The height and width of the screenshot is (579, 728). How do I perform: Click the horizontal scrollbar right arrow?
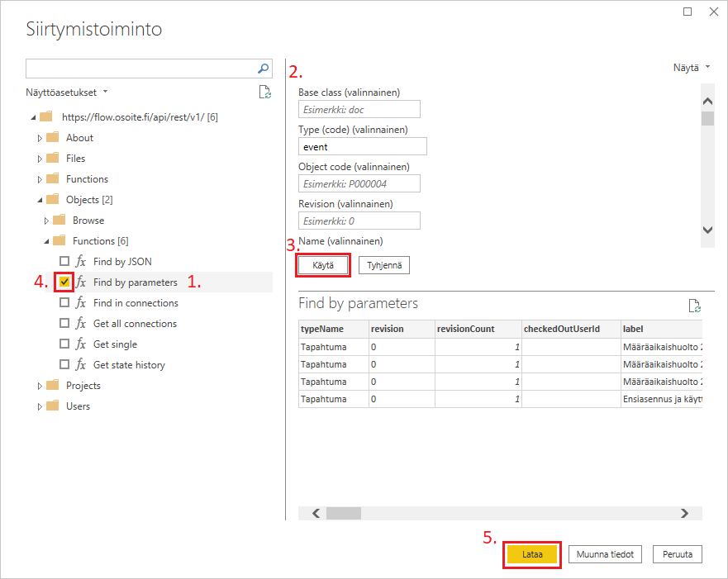point(684,513)
